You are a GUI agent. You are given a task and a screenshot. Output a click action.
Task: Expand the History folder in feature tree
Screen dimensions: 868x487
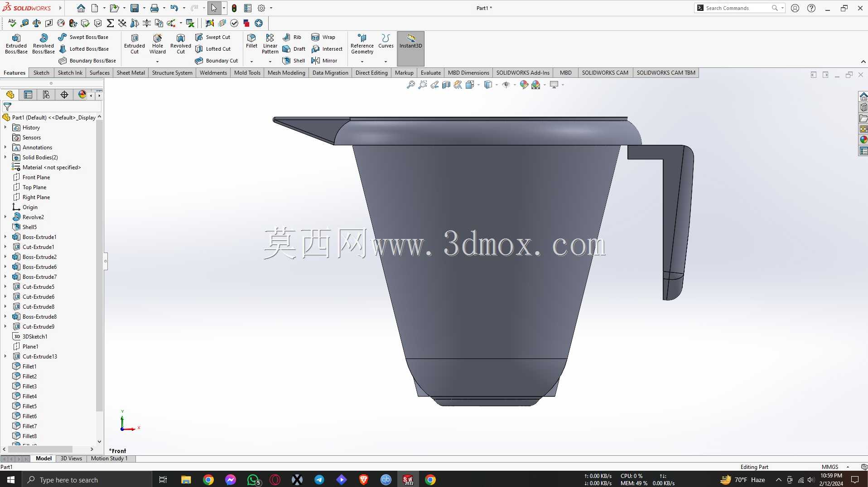(5, 128)
